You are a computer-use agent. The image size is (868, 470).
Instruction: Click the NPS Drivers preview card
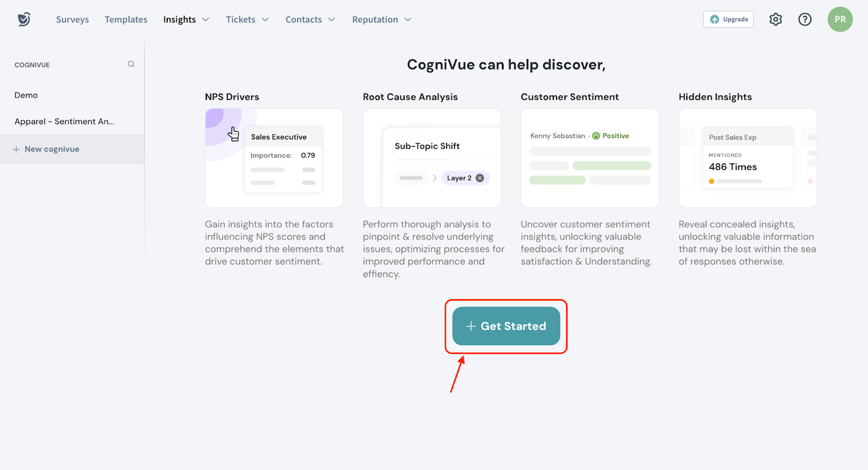274,158
